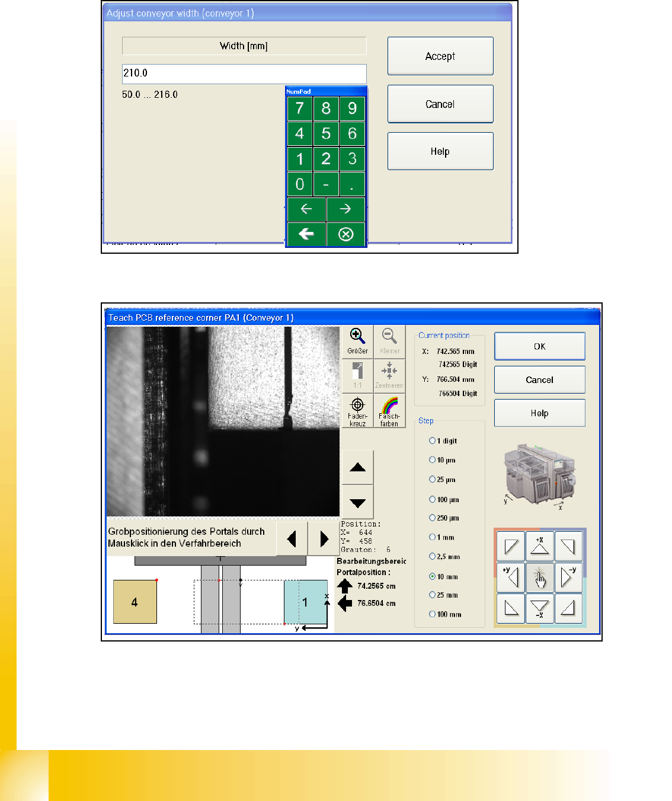Click area 1 in the travel range diagram
The image size is (672, 801).
point(306,602)
